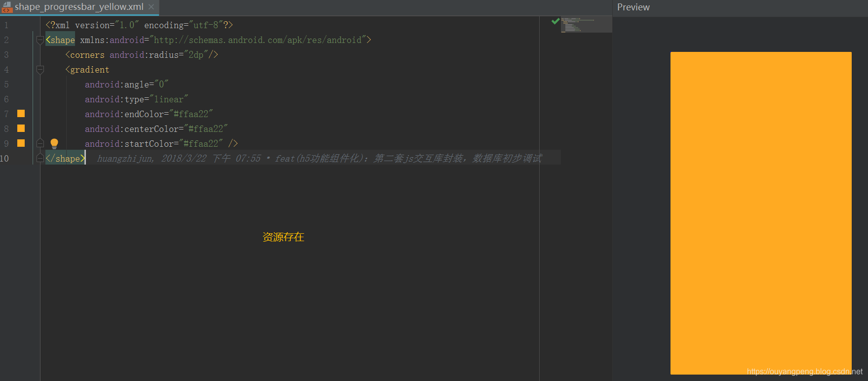868x381 pixels.
Task: Click the startColor "#ffaa22" value
Action: pyautogui.click(x=200, y=144)
